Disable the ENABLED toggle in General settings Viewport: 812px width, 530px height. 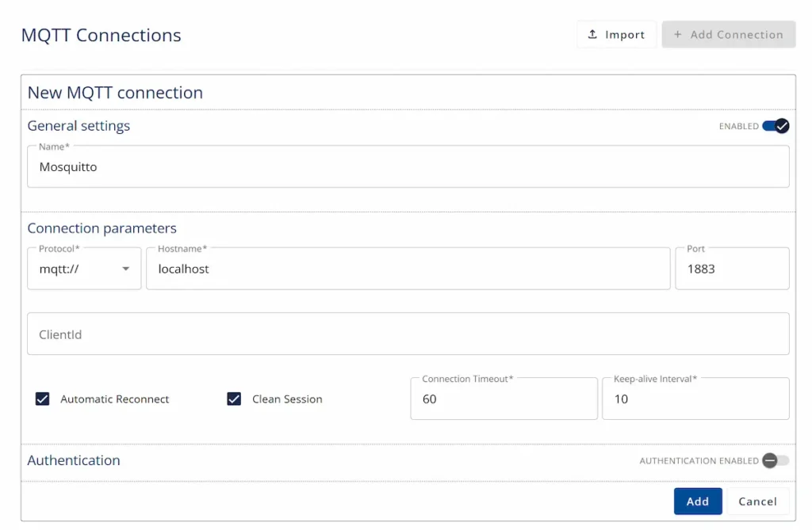click(775, 126)
